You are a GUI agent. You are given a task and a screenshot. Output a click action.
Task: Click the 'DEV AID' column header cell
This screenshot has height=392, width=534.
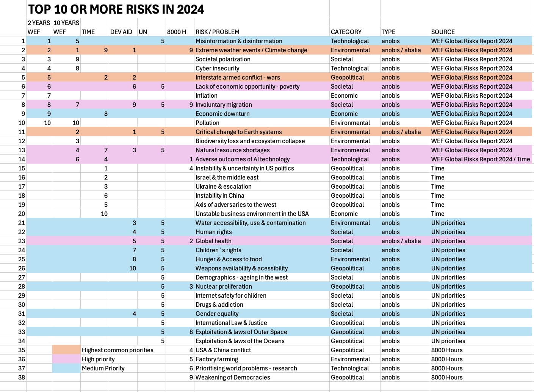[121, 32]
